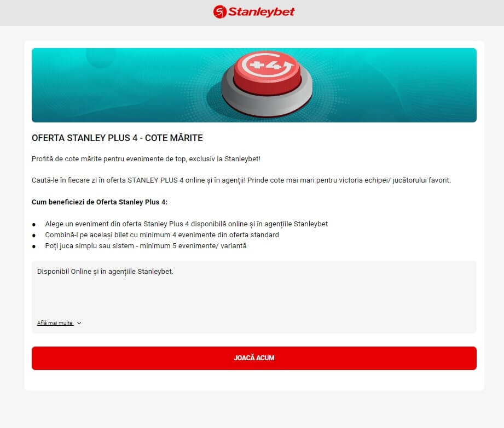Viewport: 504px width, 428px height.
Task: Click paragraph starting 'Caută-le în fiecare zi'
Action: click(241, 180)
